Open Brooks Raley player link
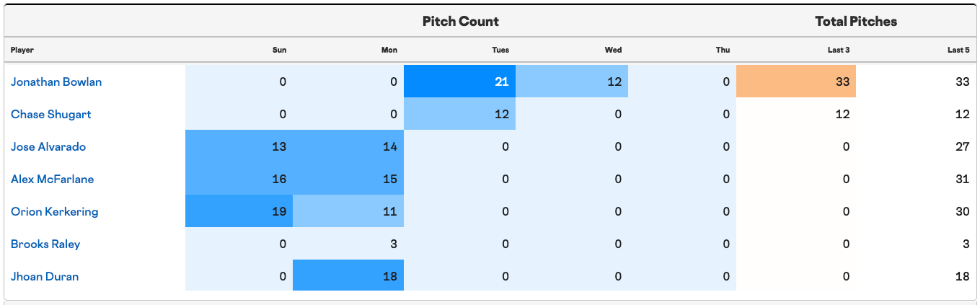The width and height of the screenshot is (980, 305). click(45, 244)
